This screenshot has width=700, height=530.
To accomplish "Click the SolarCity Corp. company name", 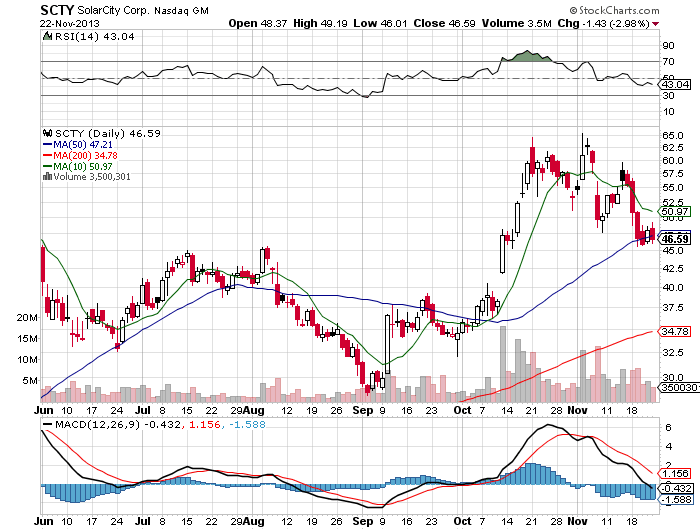I will (x=113, y=10).
